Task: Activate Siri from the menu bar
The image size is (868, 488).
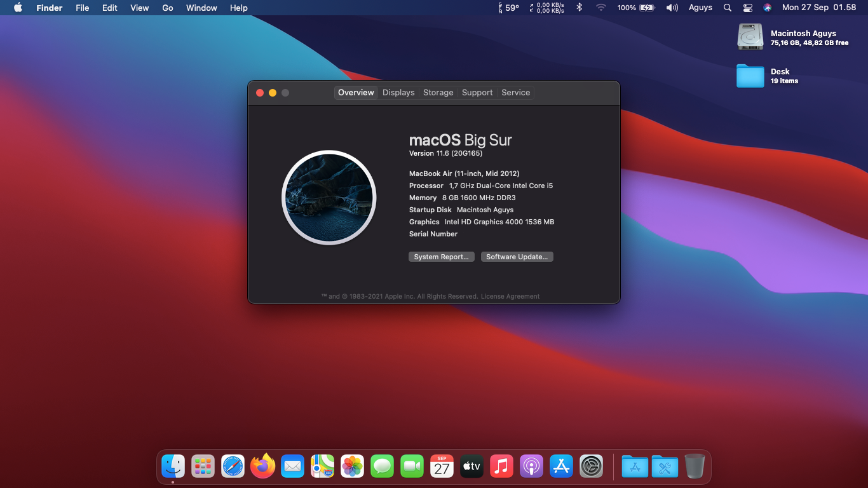Action: pyautogui.click(x=768, y=8)
